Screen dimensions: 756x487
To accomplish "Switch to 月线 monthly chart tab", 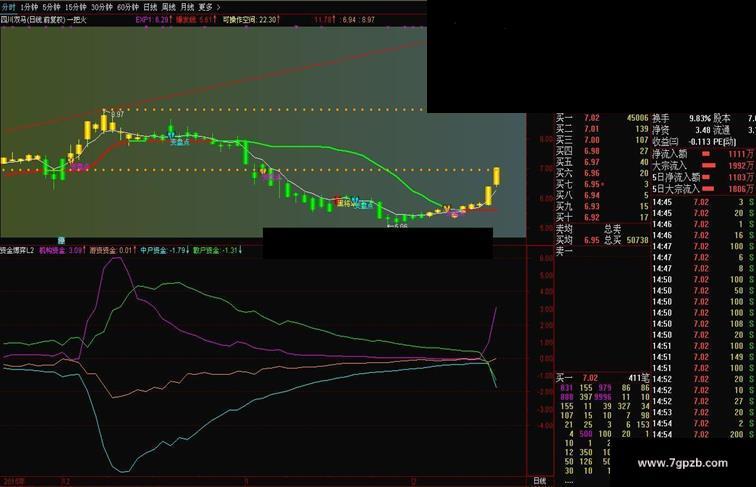I will pos(187,7).
